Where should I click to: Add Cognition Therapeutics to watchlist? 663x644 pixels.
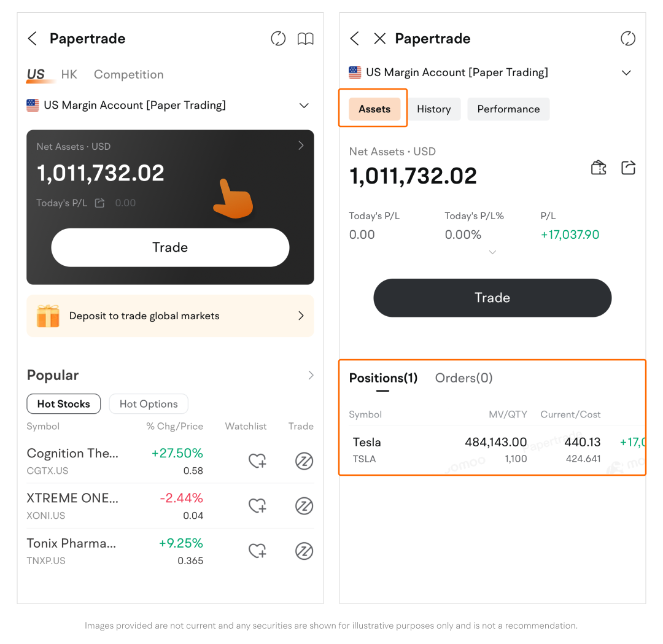pyautogui.click(x=257, y=461)
